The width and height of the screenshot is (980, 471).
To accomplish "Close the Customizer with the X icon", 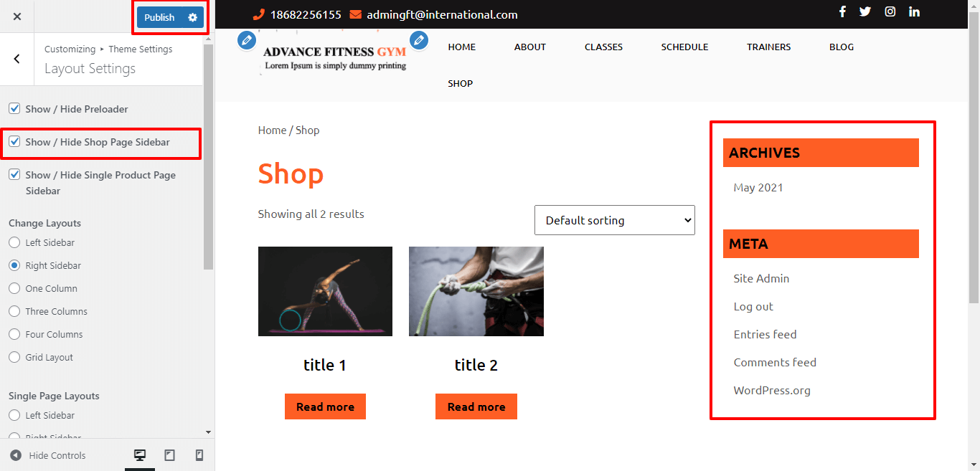I will point(17,16).
